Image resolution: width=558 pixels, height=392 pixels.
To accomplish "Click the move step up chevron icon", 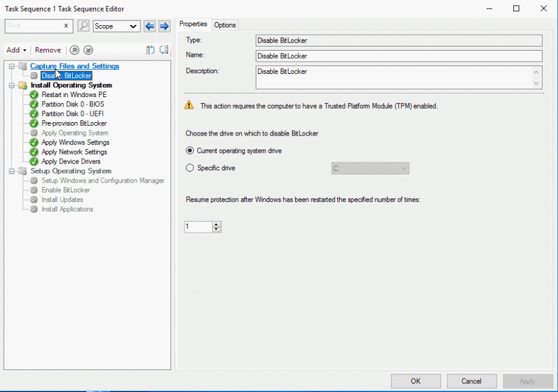I will click(75, 50).
